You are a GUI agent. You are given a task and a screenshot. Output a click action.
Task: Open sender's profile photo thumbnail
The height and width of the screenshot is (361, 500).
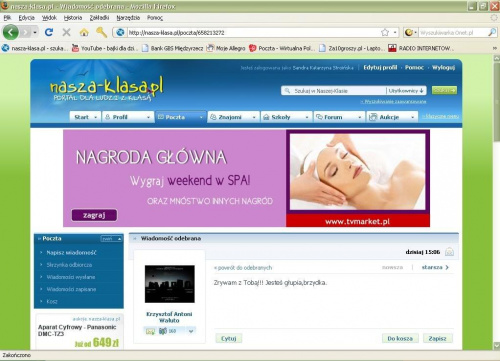(x=170, y=284)
